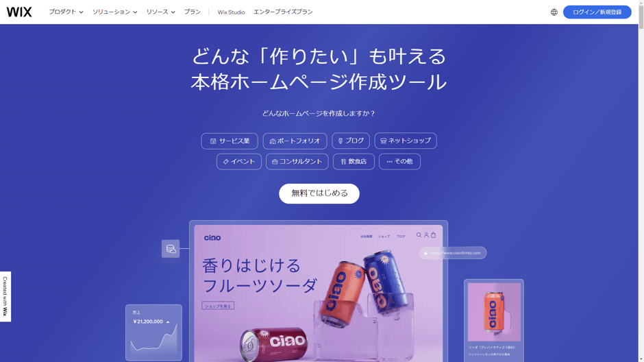Expand the リソース dropdown menu
The width and height of the screenshot is (644, 362).
pyautogui.click(x=160, y=12)
